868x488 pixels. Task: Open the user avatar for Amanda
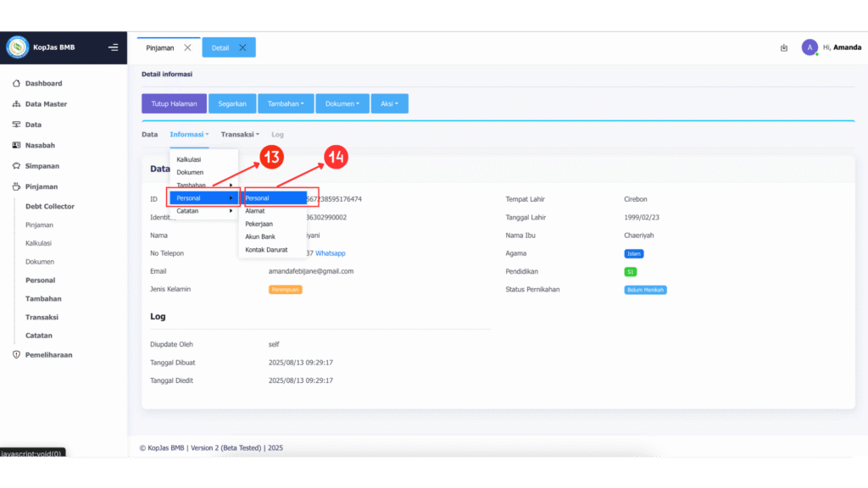(809, 47)
